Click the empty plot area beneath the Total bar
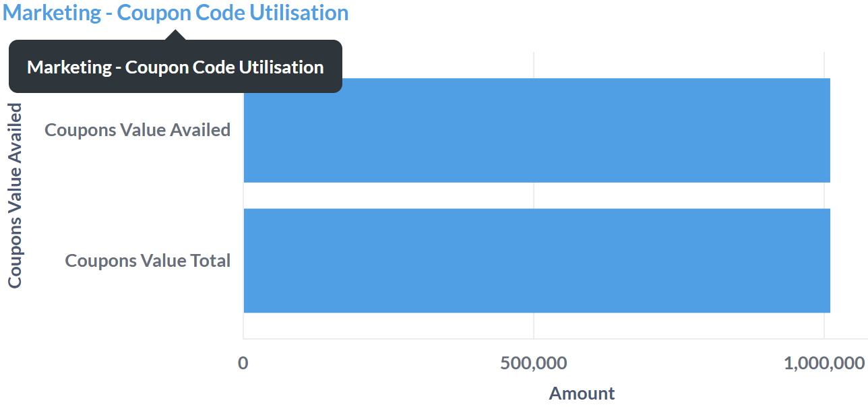Screen dimensions: 868x407 (404, 326)
